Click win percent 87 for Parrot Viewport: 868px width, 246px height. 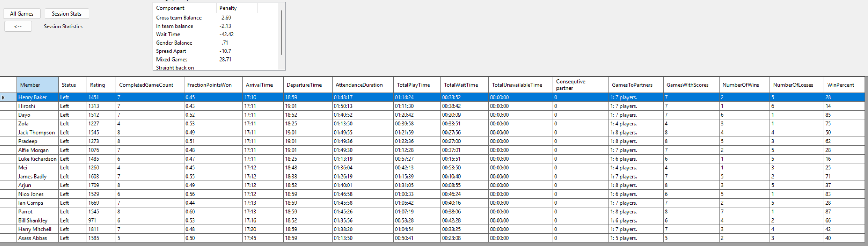click(844, 212)
